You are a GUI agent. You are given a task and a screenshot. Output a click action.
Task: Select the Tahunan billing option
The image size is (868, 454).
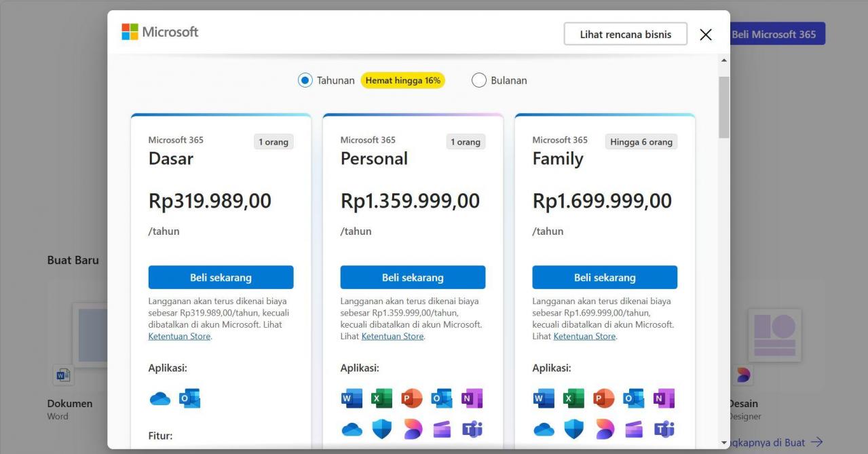click(305, 80)
